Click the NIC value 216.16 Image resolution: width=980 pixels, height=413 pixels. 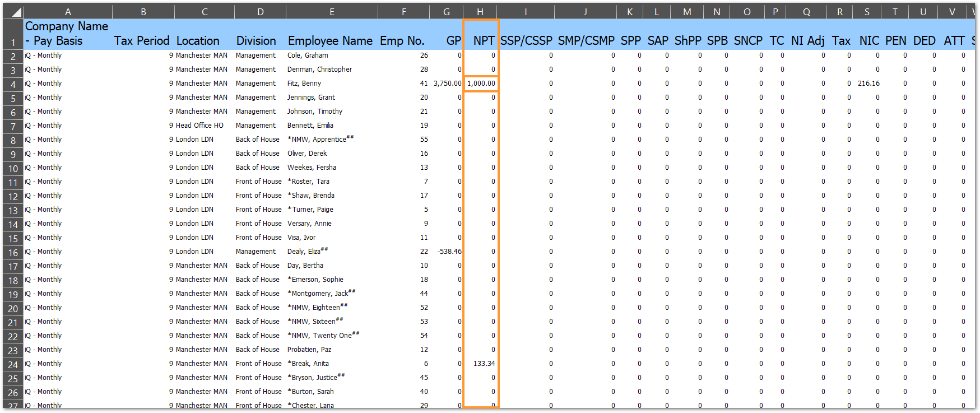867,83
